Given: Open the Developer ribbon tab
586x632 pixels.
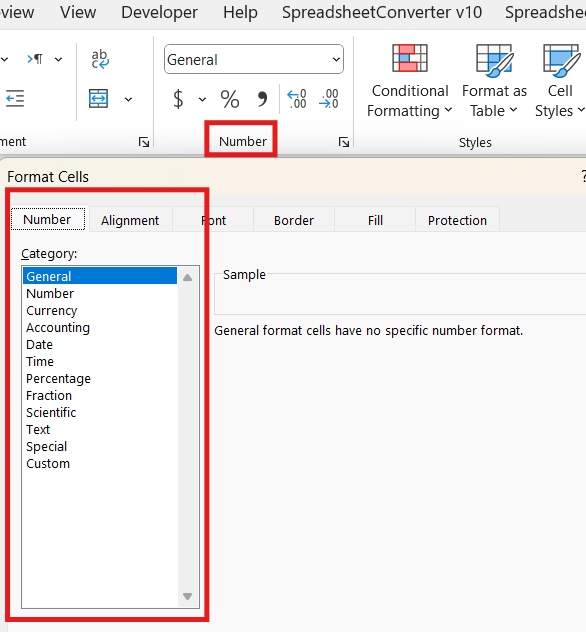Looking at the screenshot, I should point(160,12).
